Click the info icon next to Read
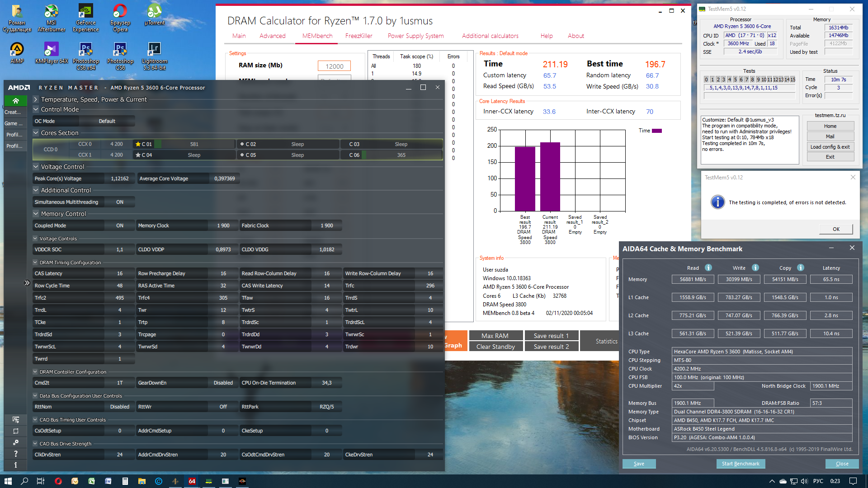 [x=708, y=267]
